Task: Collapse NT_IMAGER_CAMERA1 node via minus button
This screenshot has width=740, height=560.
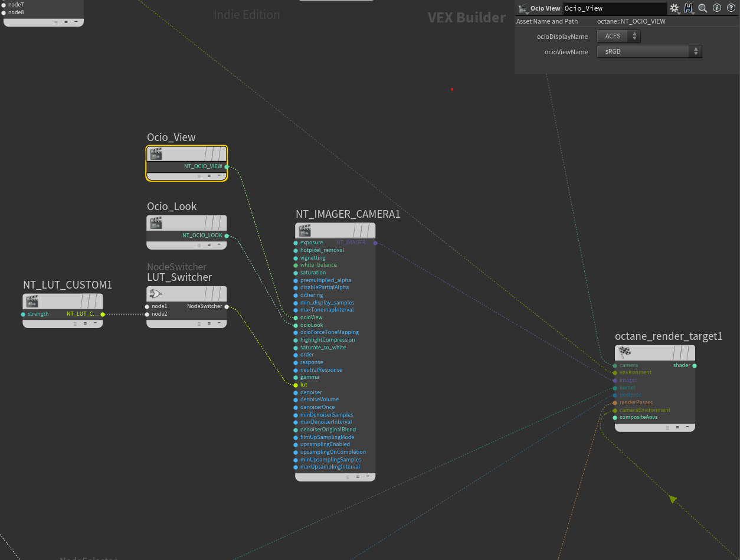Action: [x=368, y=476]
